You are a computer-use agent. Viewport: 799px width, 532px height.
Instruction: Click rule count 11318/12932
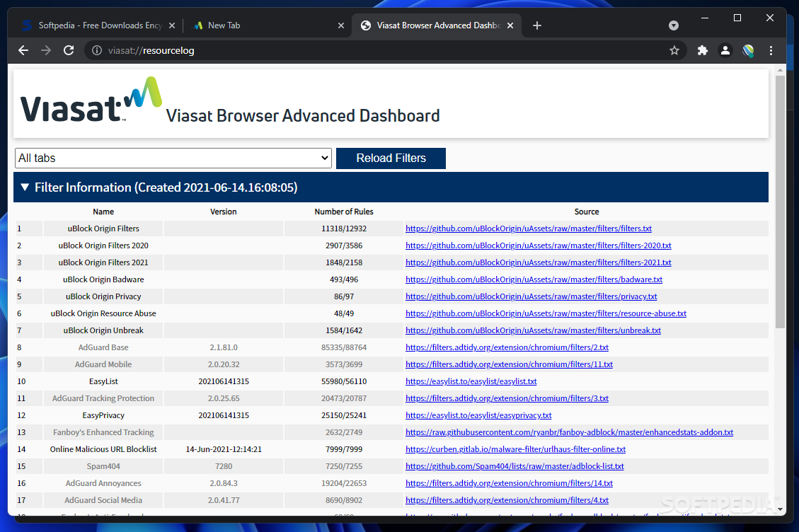344,229
